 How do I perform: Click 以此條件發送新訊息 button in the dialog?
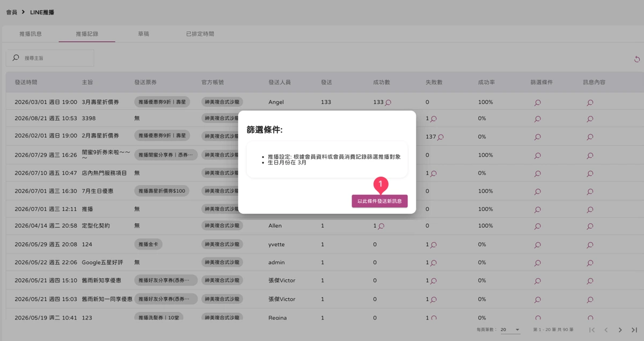[x=379, y=201]
